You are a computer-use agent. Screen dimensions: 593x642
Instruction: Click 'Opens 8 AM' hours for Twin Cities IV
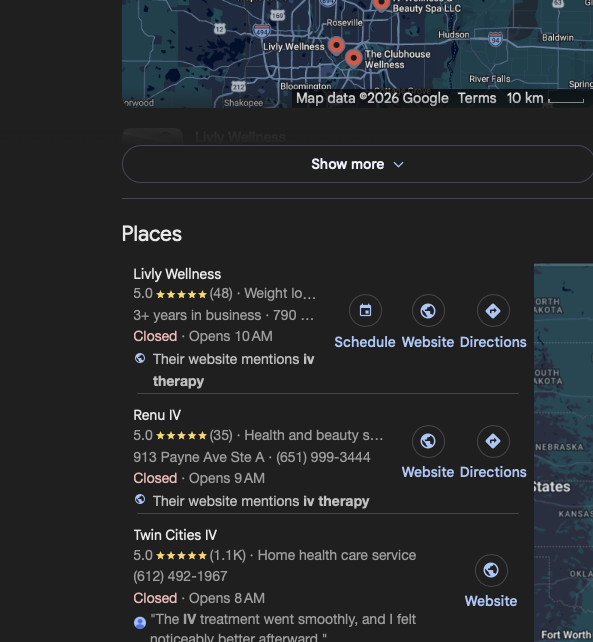point(226,598)
